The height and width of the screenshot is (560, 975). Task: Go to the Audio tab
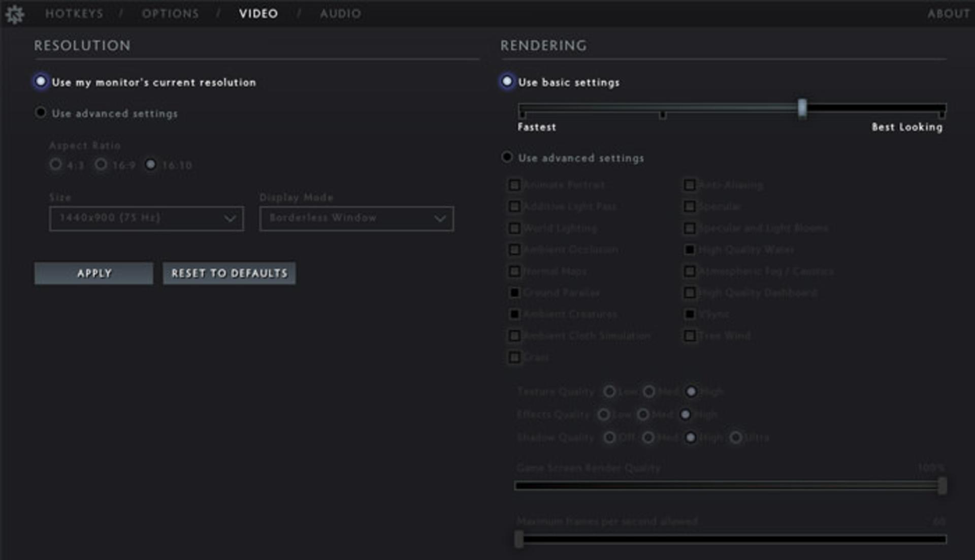click(x=340, y=14)
